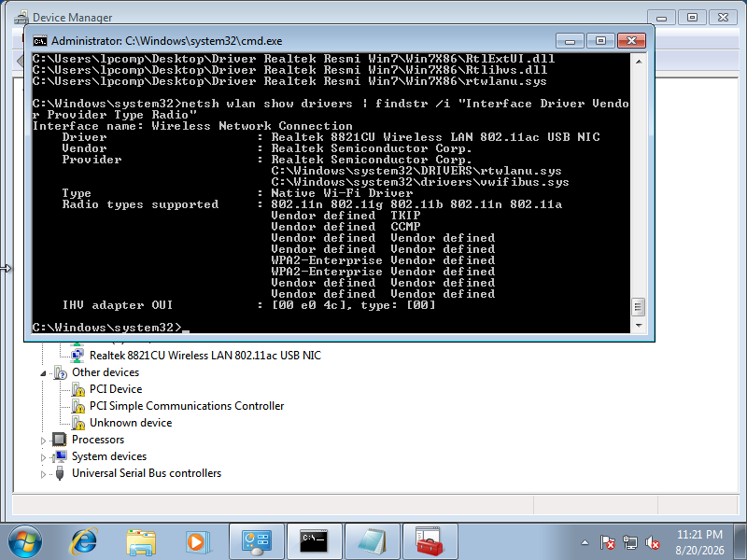Launch Internet Explorer from the taskbar
This screenshot has width=747, height=560.
pyautogui.click(x=84, y=542)
